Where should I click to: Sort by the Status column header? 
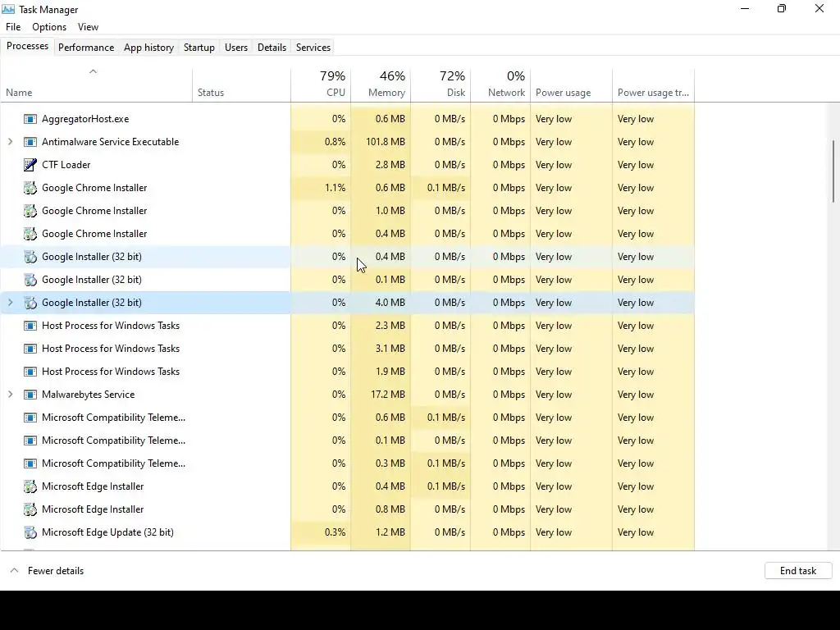click(242, 85)
